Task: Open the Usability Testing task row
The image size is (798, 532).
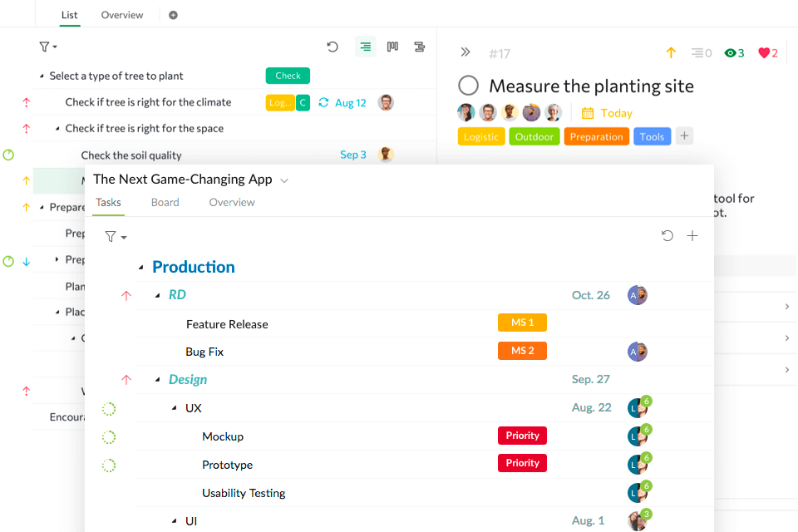Action: 244,493
